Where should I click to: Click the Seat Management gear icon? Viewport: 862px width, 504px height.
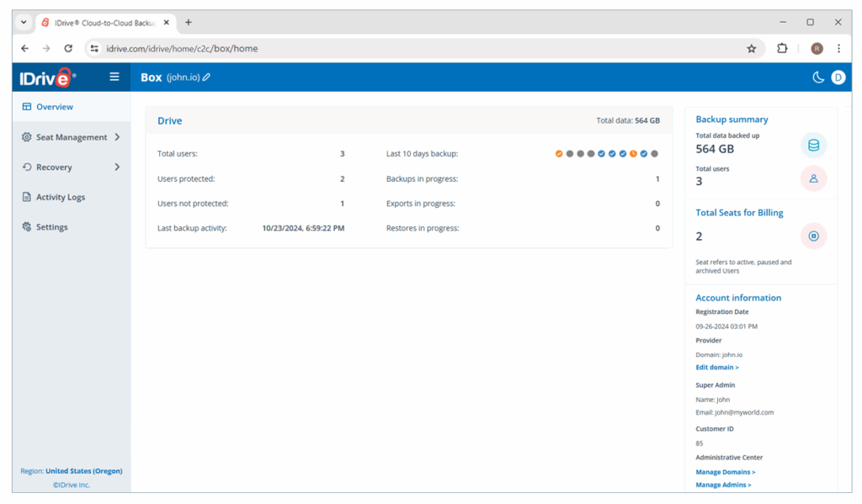click(x=26, y=137)
